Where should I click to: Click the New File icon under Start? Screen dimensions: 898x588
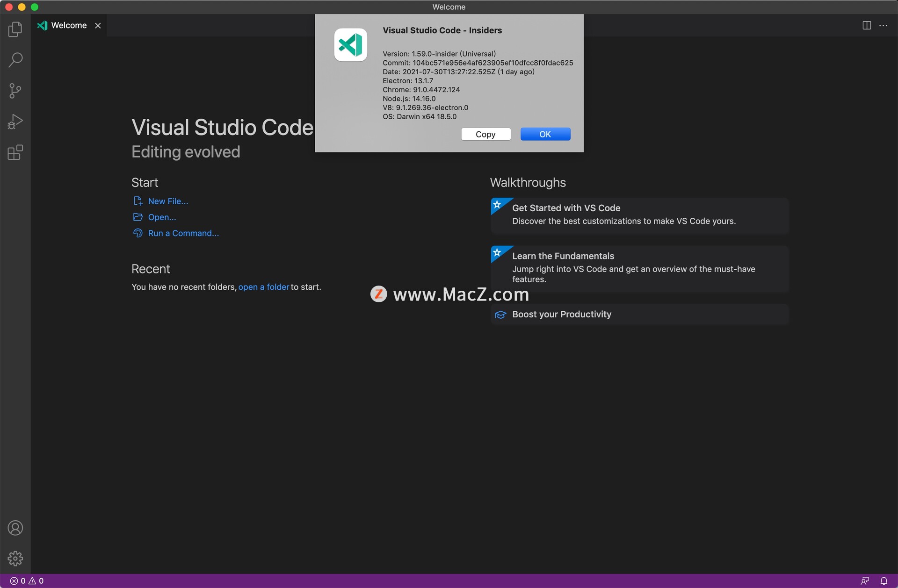pyautogui.click(x=138, y=201)
